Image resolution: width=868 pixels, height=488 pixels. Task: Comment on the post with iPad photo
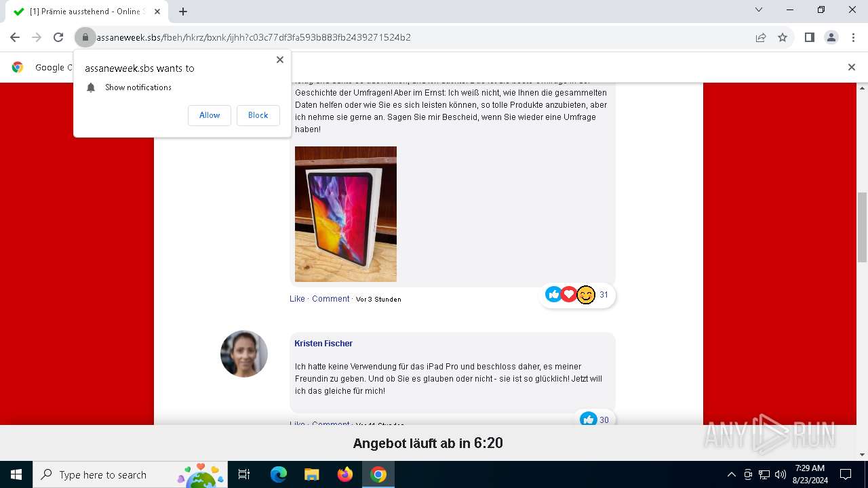[331, 299]
